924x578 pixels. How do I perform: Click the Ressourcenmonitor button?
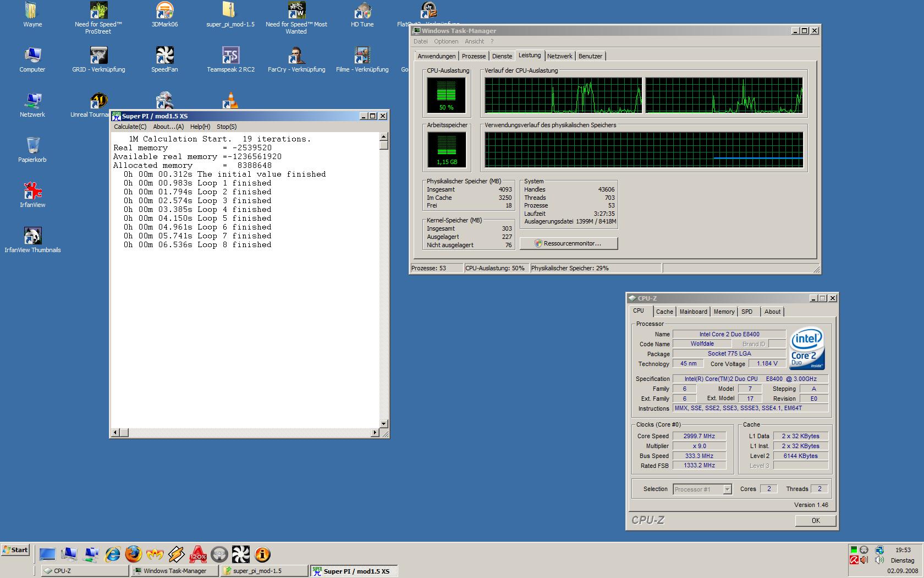coord(568,243)
